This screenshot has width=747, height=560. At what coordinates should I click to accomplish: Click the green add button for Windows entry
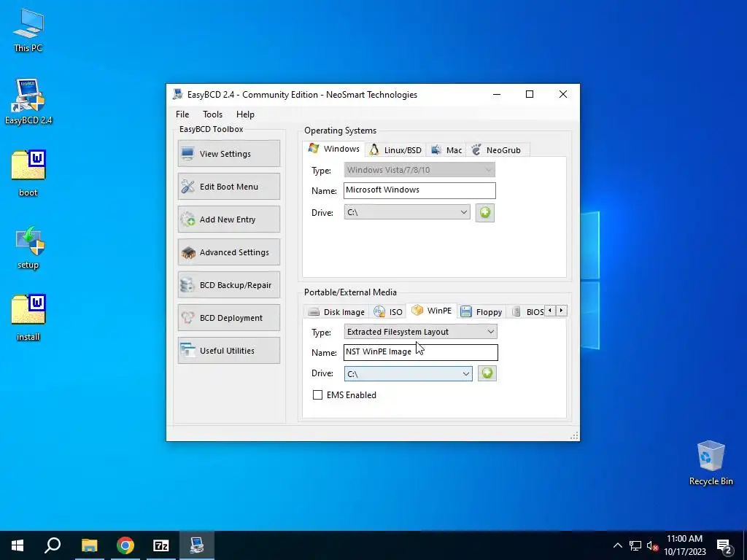click(x=485, y=212)
